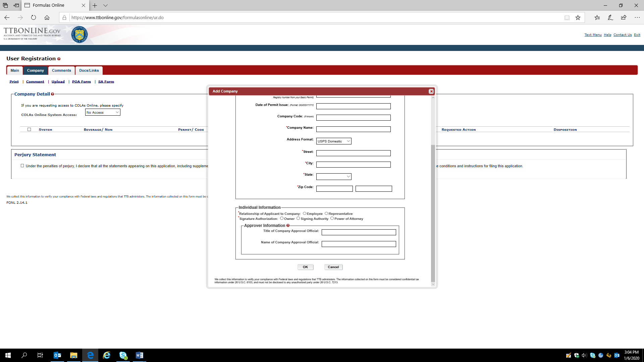Open COLAs Online System Access dropdown
This screenshot has width=644, height=362.
103,112
